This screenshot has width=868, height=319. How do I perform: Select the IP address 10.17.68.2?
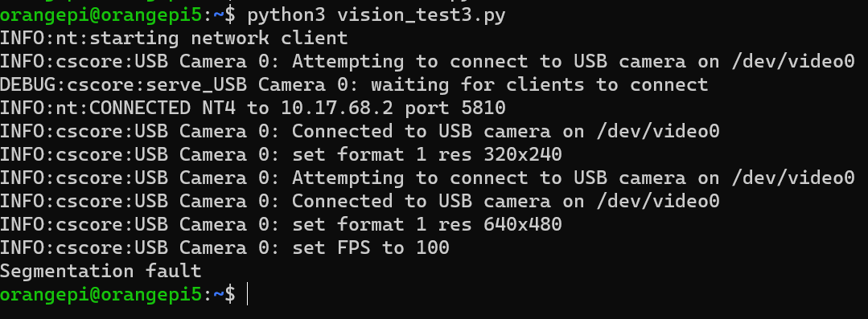coord(337,108)
